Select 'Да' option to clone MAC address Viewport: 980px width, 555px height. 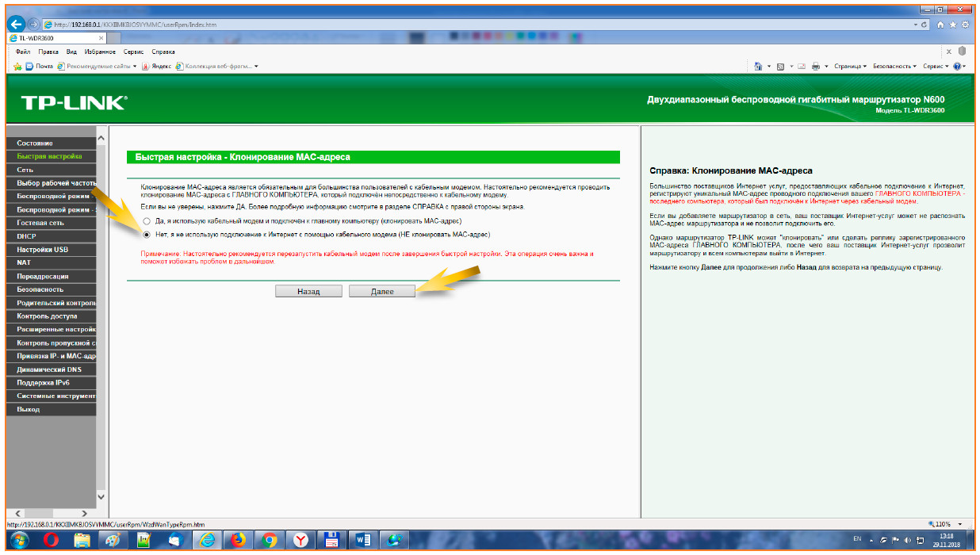pos(147,220)
